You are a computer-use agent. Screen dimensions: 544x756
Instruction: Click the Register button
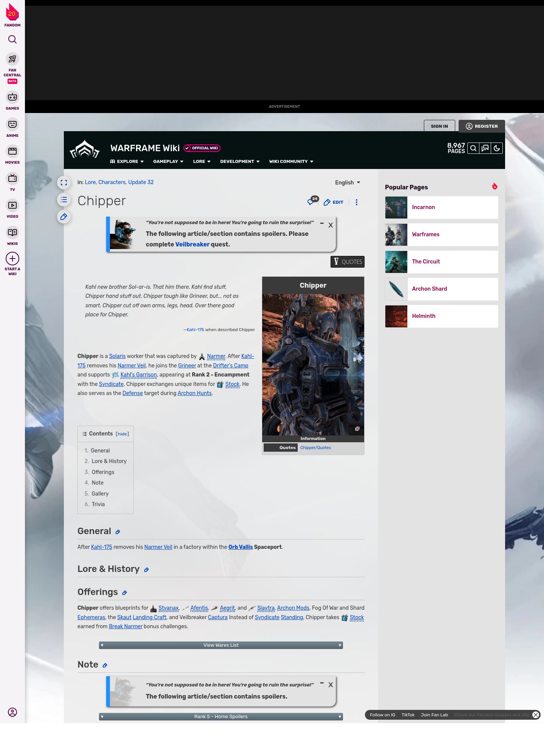coord(482,126)
